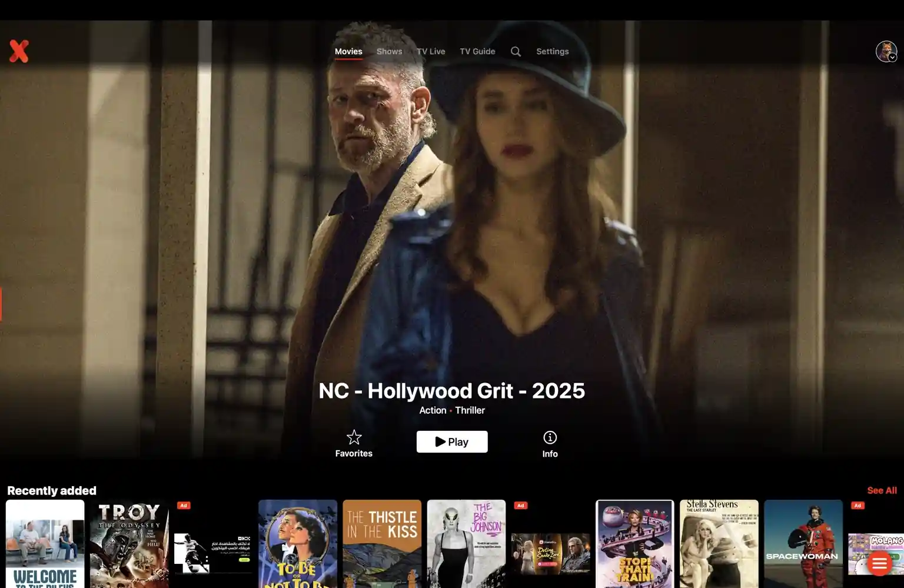Open TV Guide section
The height and width of the screenshot is (588, 904).
pyautogui.click(x=477, y=51)
